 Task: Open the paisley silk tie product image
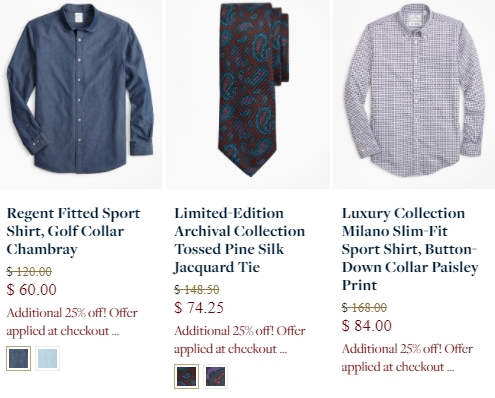pyautogui.click(x=248, y=94)
